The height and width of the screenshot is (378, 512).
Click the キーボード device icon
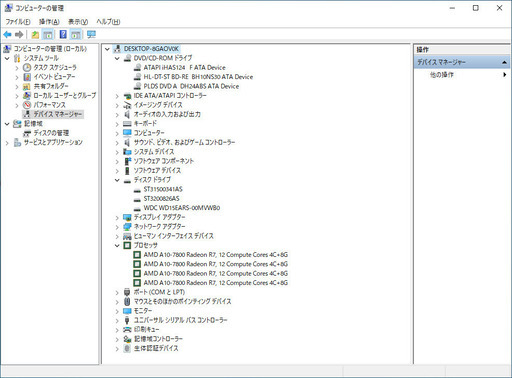coord(127,124)
